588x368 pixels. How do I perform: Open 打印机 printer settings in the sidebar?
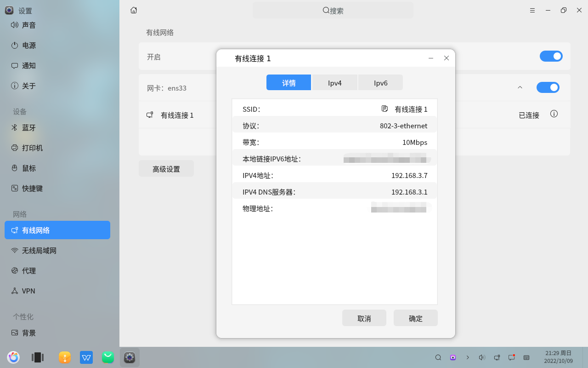(x=57, y=148)
